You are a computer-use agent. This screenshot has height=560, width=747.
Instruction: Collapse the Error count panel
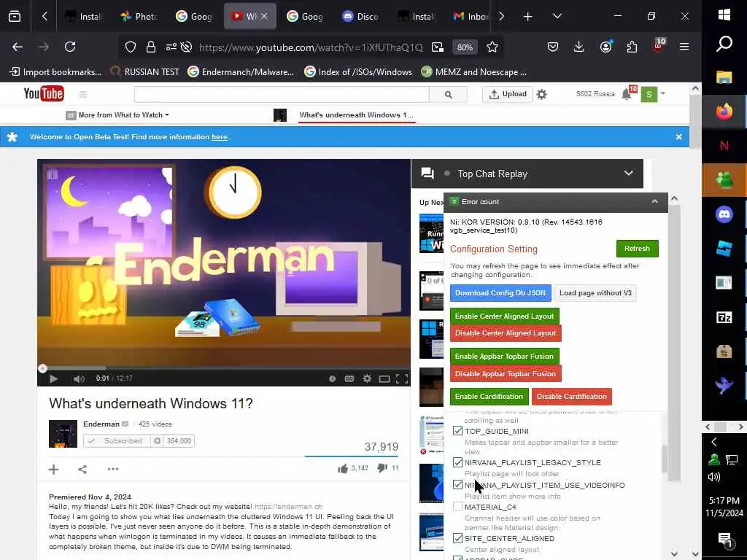click(654, 201)
